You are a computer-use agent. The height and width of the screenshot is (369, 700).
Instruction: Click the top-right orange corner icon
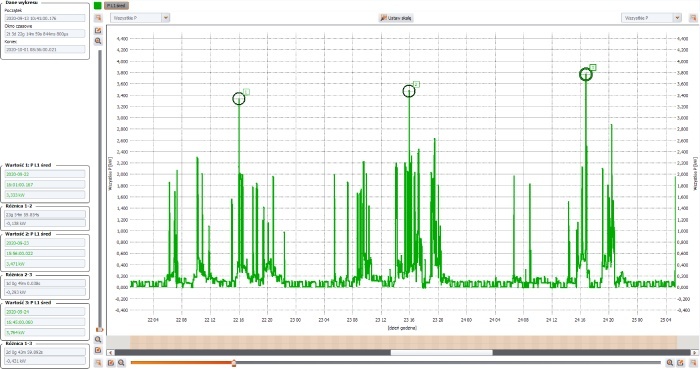click(x=693, y=18)
